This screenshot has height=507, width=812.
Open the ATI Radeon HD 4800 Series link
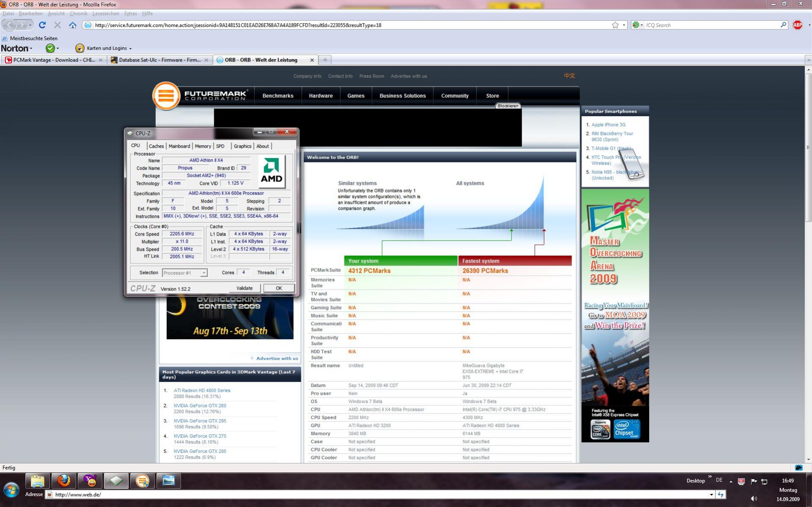coord(202,390)
